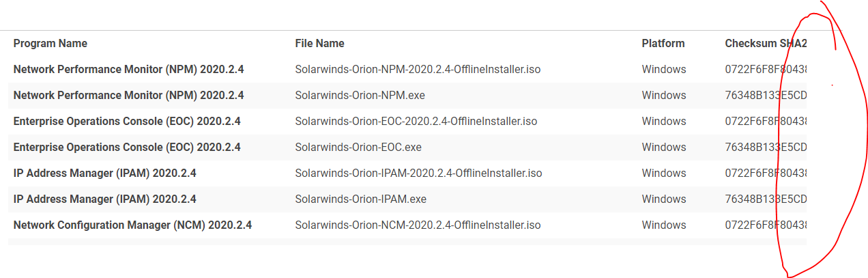This screenshot has width=868, height=278.
Task: Click the File Name column header
Action: coord(319,44)
